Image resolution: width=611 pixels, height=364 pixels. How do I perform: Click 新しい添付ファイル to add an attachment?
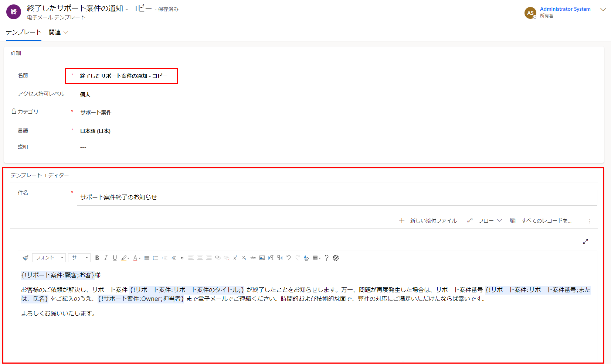[428, 220]
